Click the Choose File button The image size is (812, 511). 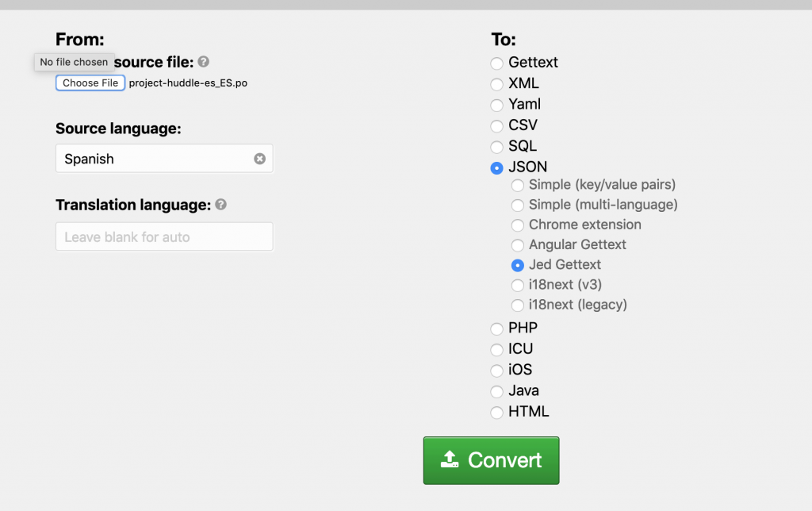90,83
